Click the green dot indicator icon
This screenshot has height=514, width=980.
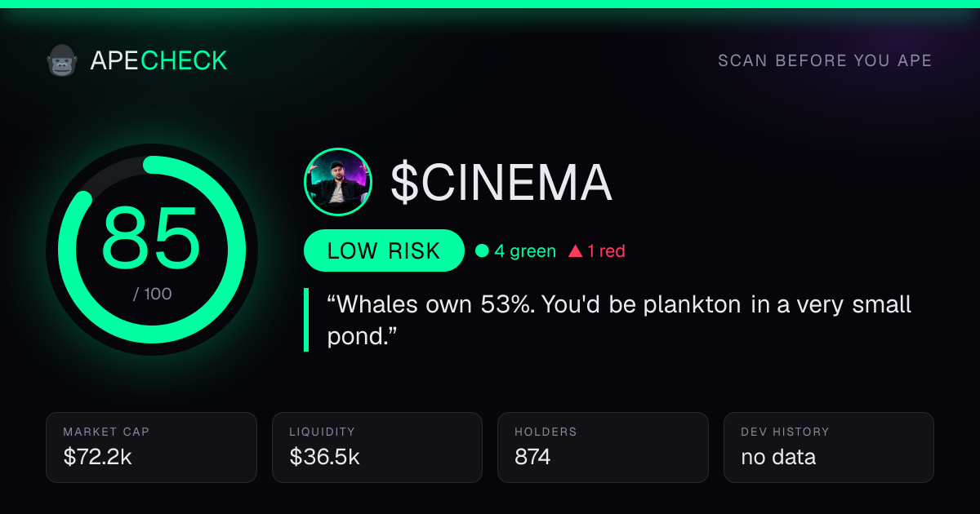coord(482,251)
